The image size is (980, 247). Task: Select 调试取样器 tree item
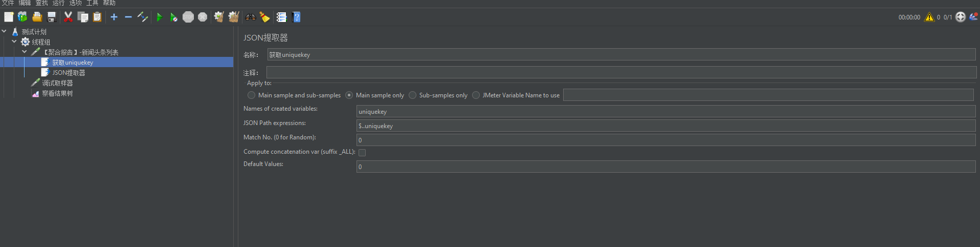point(57,83)
